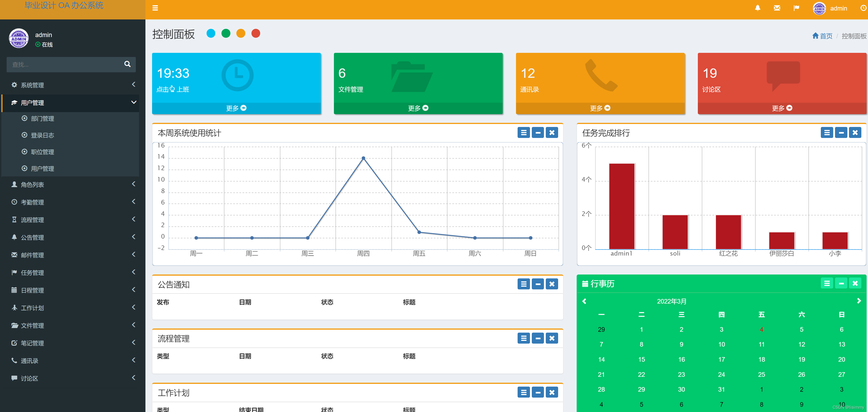Open the 部门管理 submenu item
This screenshot has height=412, width=868.
(42, 118)
